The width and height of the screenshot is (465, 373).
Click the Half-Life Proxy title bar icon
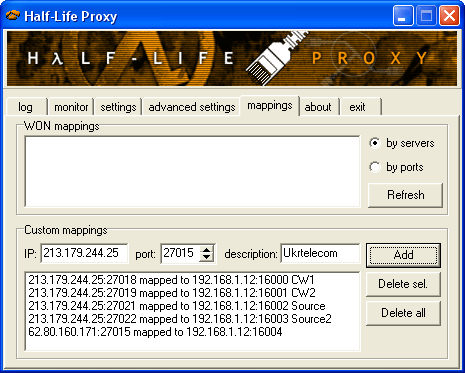[12, 15]
